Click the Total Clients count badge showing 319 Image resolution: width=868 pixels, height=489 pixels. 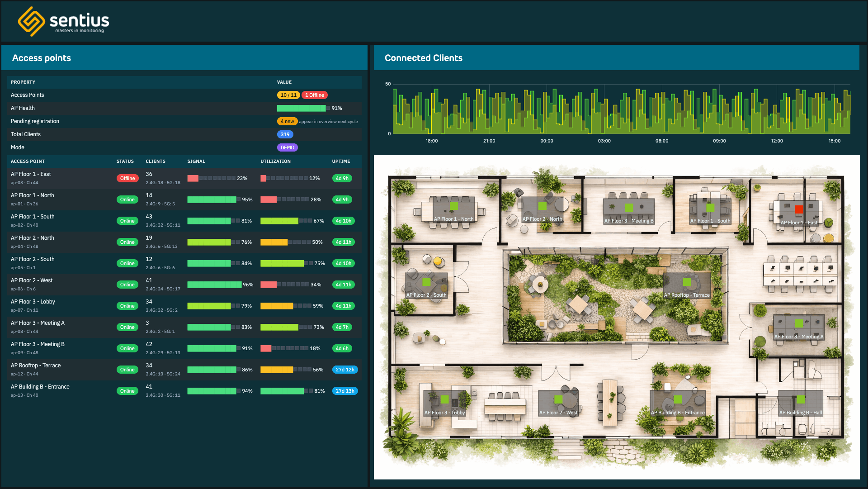pyautogui.click(x=285, y=134)
